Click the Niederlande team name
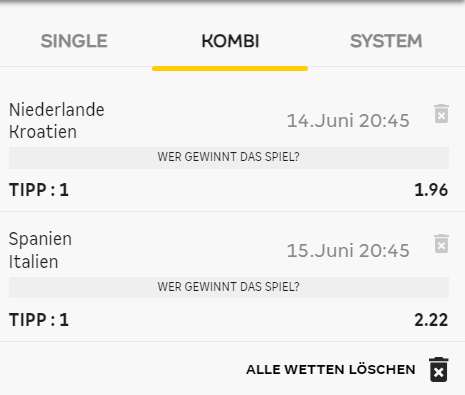This screenshot has width=465, height=395. (x=57, y=110)
